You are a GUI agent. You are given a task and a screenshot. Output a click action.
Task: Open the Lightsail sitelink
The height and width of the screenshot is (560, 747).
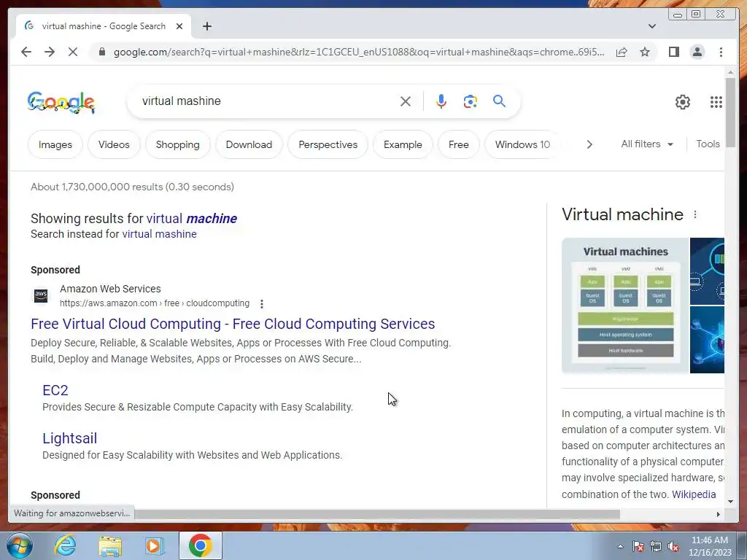(x=69, y=438)
